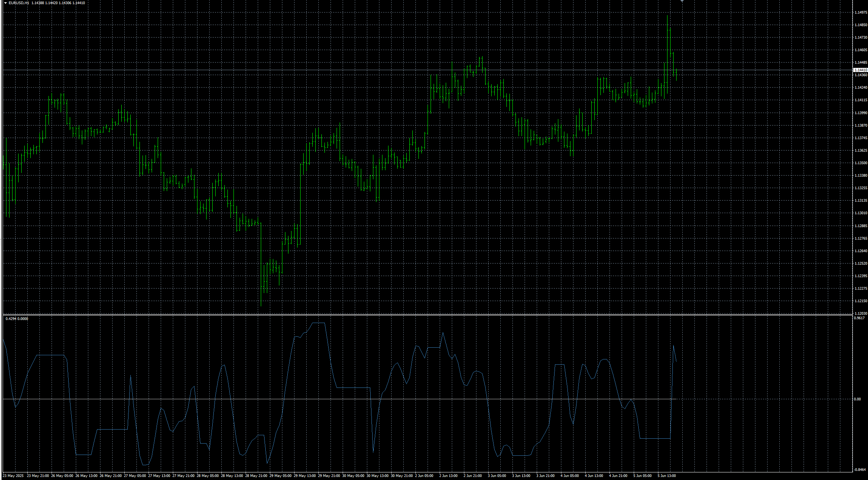The height and width of the screenshot is (480, 868).
Task: Click the 2 Jun 13:00 time label
Action: [448, 476]
